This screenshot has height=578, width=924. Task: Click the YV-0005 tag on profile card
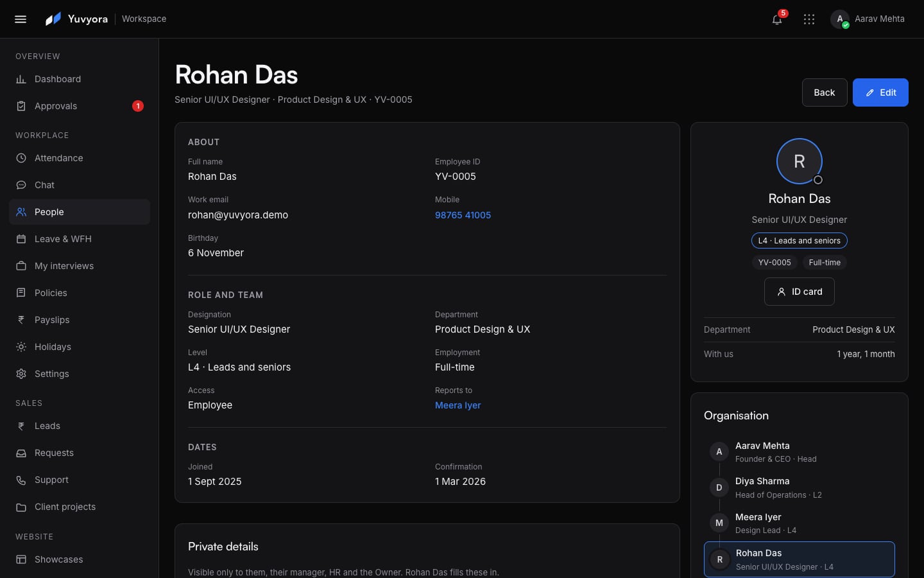774,263
